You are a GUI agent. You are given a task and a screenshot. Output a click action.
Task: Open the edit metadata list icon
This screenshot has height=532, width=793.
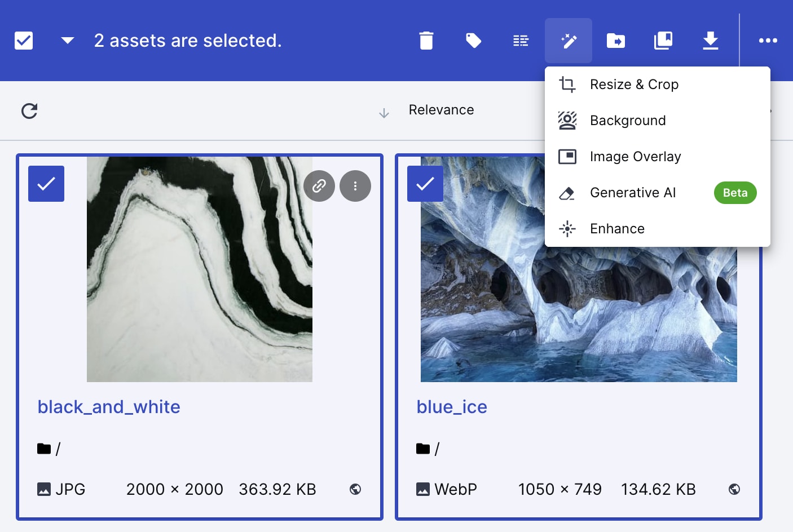click(521, 41)
